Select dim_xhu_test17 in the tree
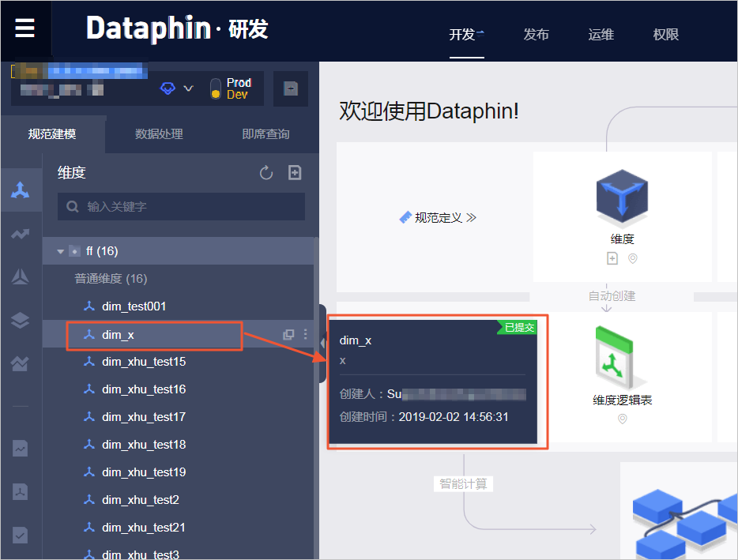The width and height of the screenshot is (738, 560). 144,417
